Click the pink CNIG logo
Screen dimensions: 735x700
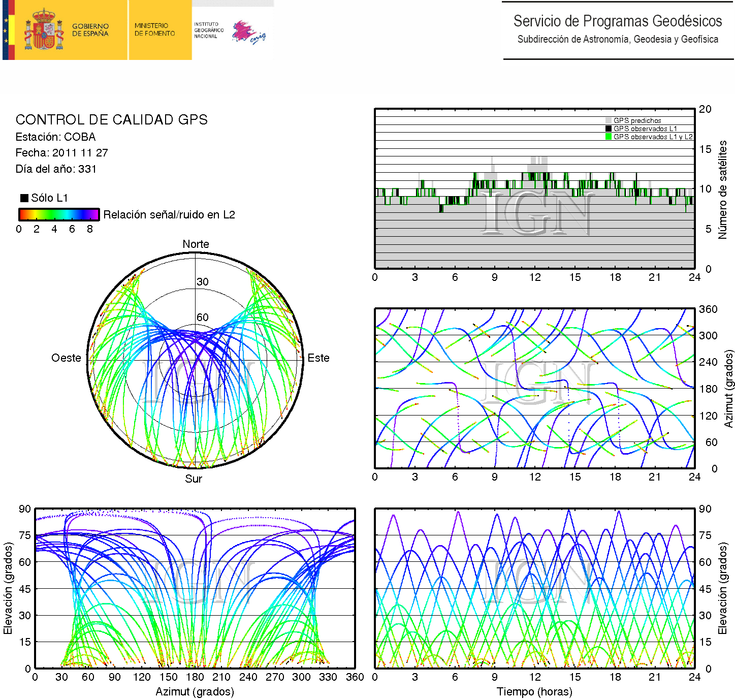pos(248,33)
